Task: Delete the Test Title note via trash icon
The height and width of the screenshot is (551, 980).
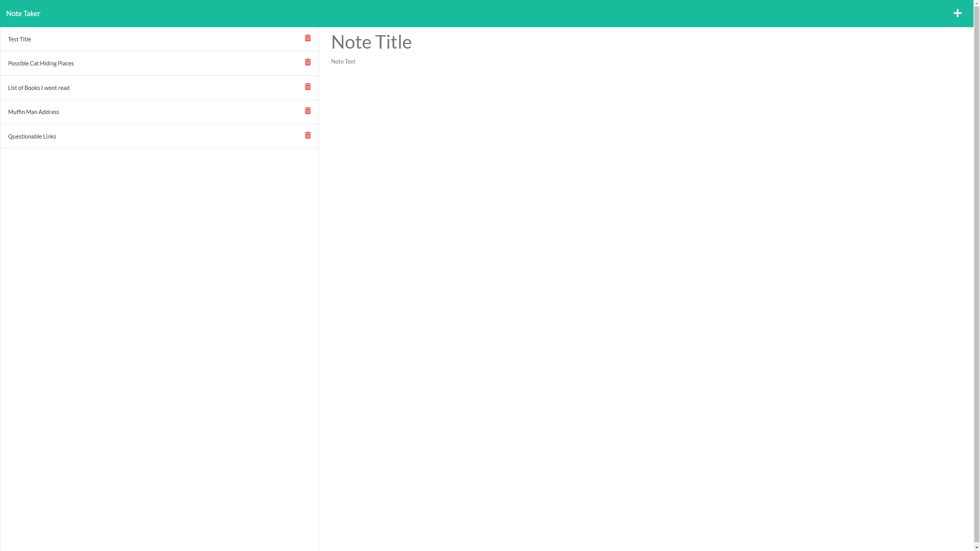Action: (x=308, y=38)
